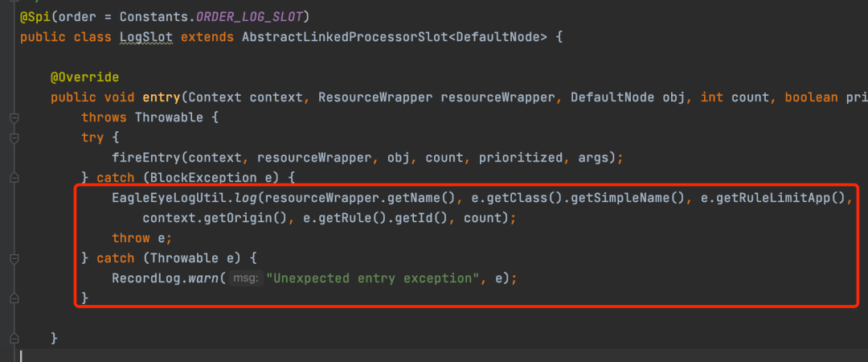Click the "Unexpected entry exception" string literal
The height and width of the screenshot is (362, 868).
pos(372,278)
